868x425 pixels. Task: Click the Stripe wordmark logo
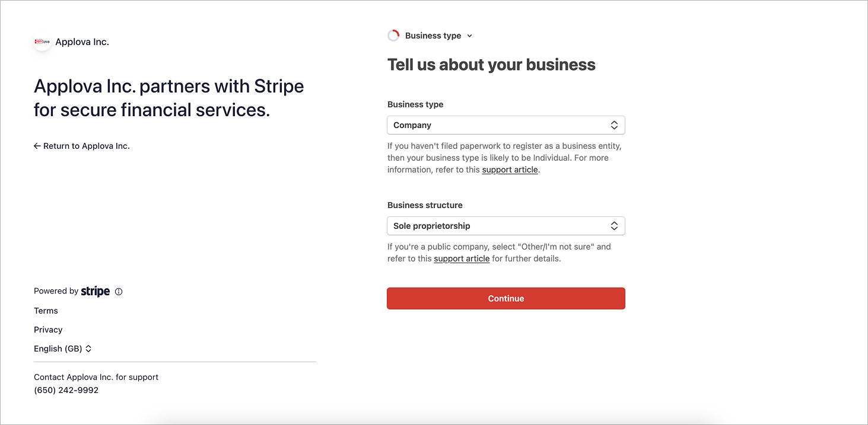96,291
